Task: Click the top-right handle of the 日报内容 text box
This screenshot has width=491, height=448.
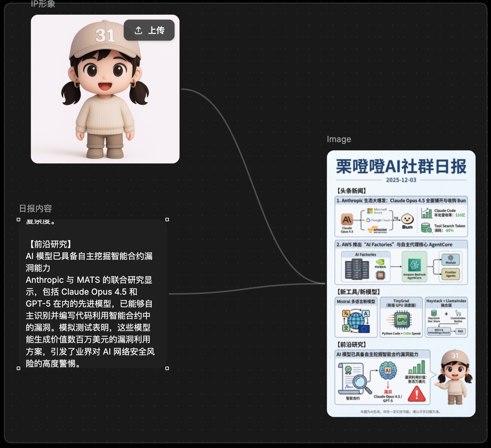Action: (x=167, y=219)
